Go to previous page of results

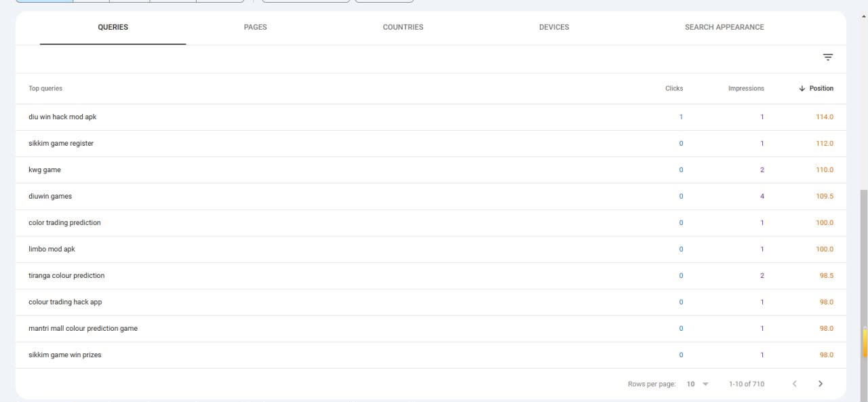pyautogui.click(x=794, y=384)
